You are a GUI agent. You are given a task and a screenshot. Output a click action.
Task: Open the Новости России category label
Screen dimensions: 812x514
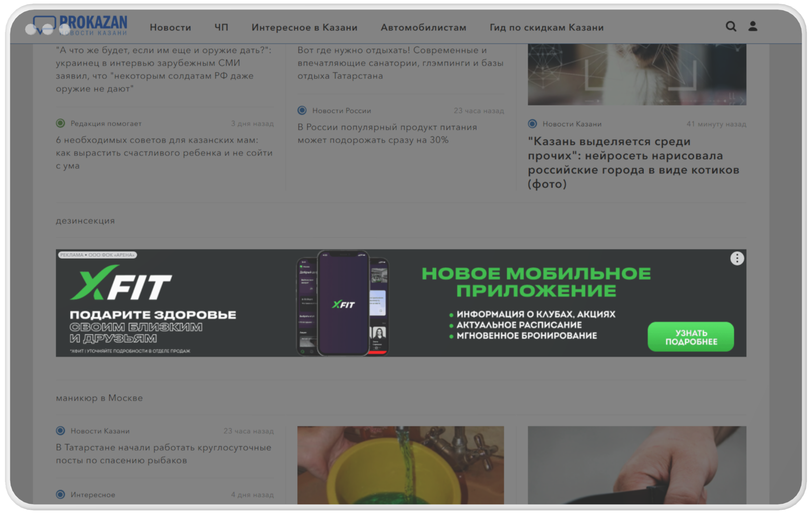(x=342, y=111)
